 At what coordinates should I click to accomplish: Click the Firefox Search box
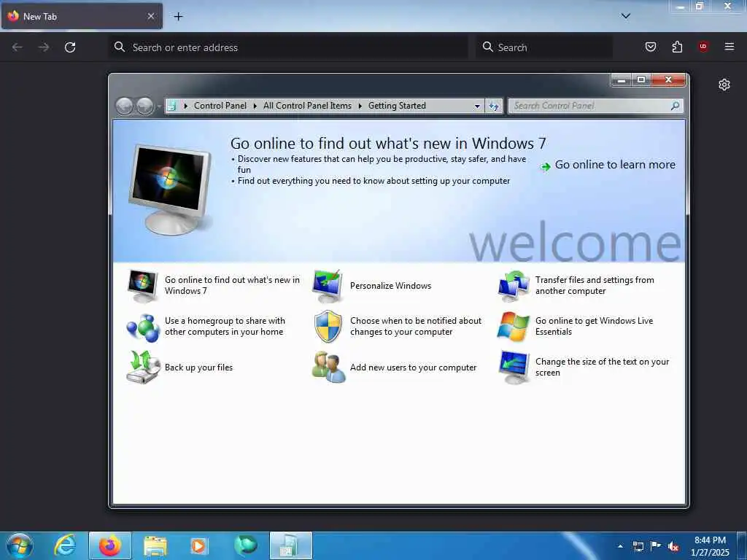(x=544, y=47)
